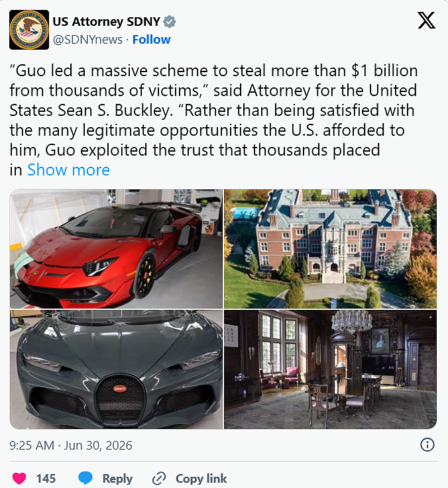Open the @SDNYnews handle

[x=87, y=40]
